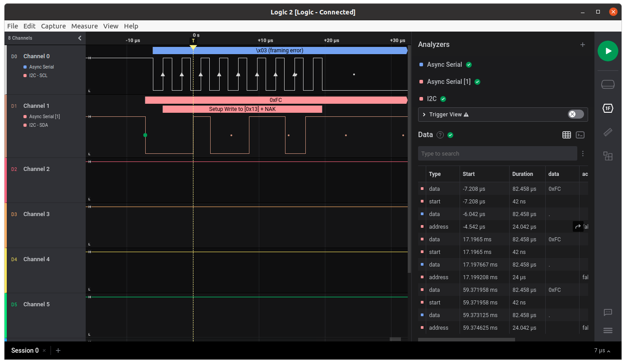Close the Session 0 tab
This screenshot has height=364, width=626.
coord(44,350)
